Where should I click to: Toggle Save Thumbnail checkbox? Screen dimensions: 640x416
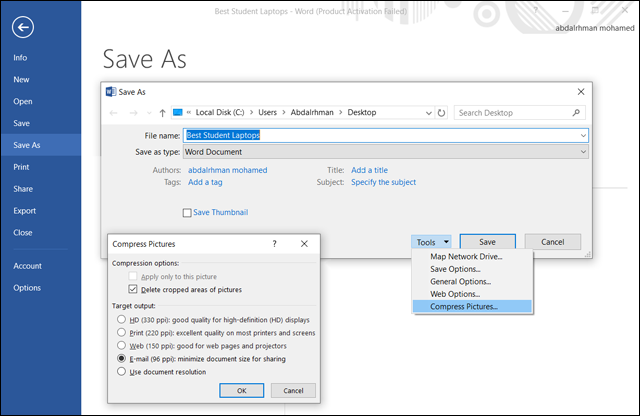point(187,213)
